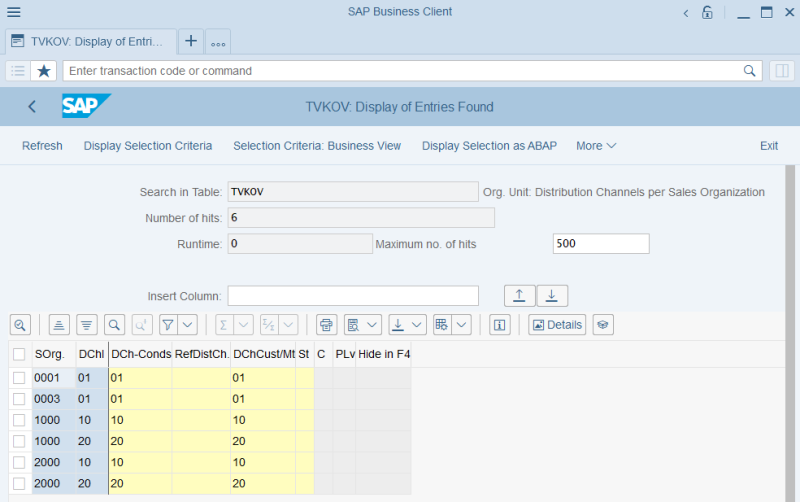Go back using the left arrow
Image resolution: width=800 pixels, height=502 pixels.
coord(32,107)
